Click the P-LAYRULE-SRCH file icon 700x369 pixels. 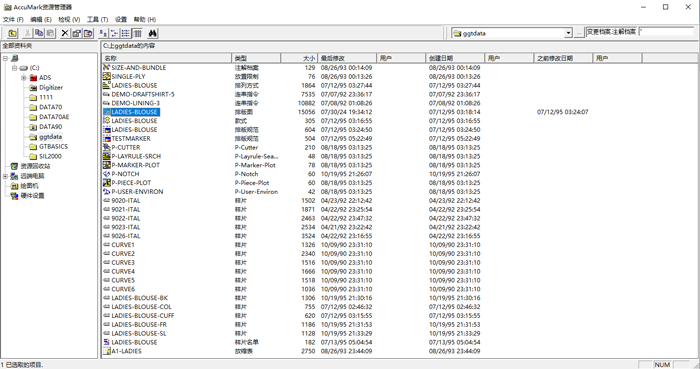tap(107, 156)
